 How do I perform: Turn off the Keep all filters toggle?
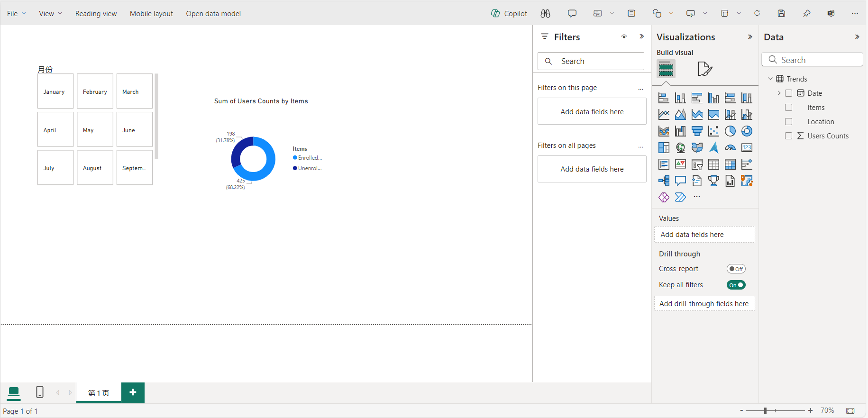[x=736, y=285]
